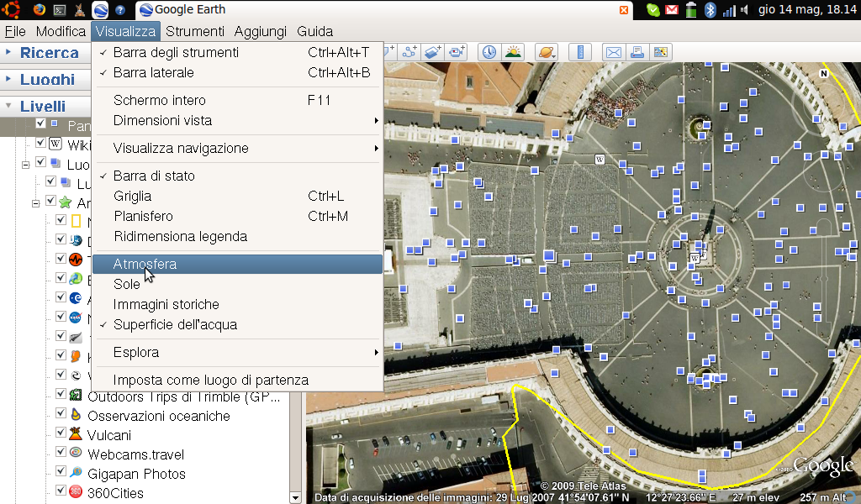Click the Gmail notifier tray icon
Viewport: 861px width, 504px height.
click(672, 9)
